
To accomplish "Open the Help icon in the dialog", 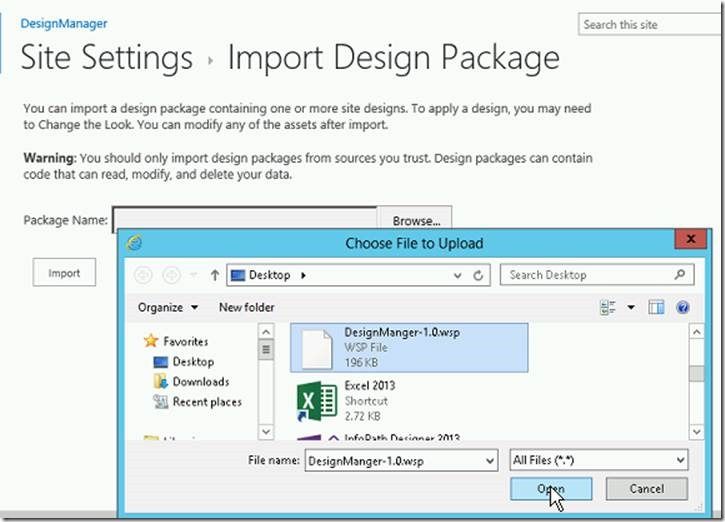I will tap(683, 307).
